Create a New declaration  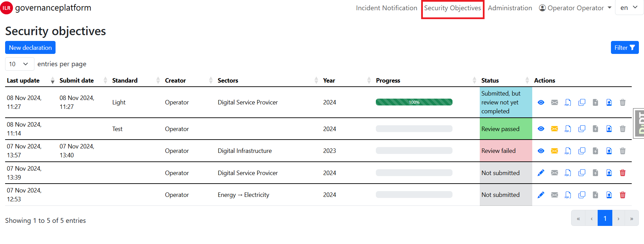point(30,48)
